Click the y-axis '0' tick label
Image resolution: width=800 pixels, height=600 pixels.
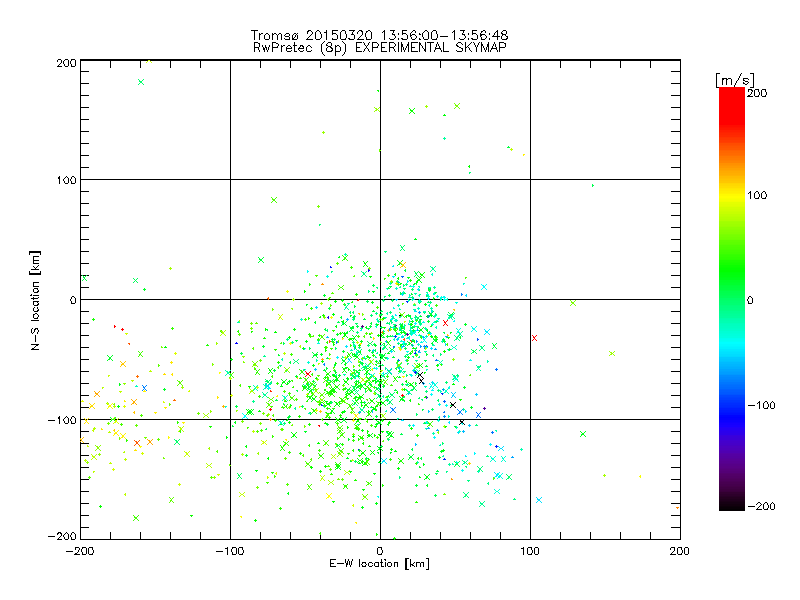73,300
